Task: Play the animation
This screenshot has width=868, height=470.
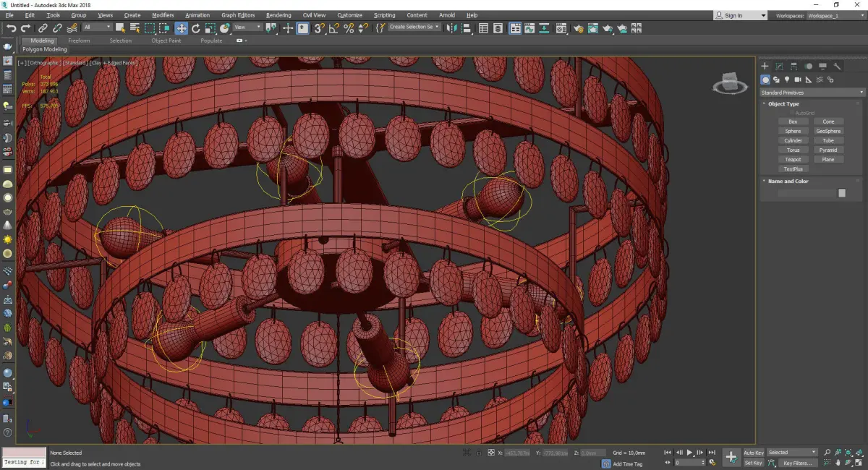Action: [689, 453]
